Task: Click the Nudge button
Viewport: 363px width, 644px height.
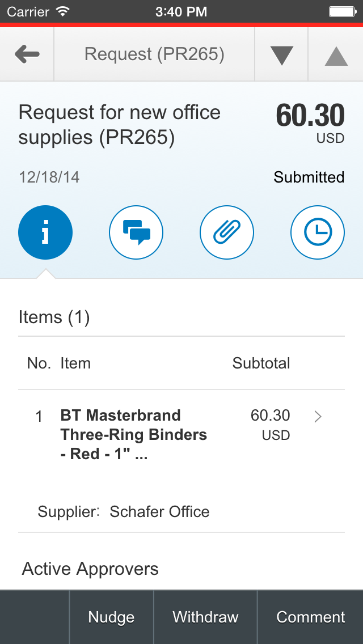Action: pyautogui.click(x=111, y=617)
